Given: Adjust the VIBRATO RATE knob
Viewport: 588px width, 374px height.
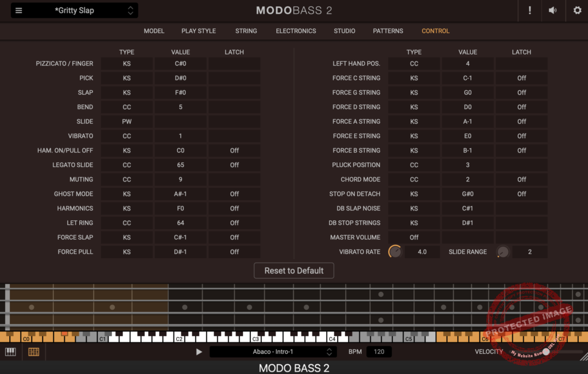Looking at the screenshot, I should [x=395, y=252].
